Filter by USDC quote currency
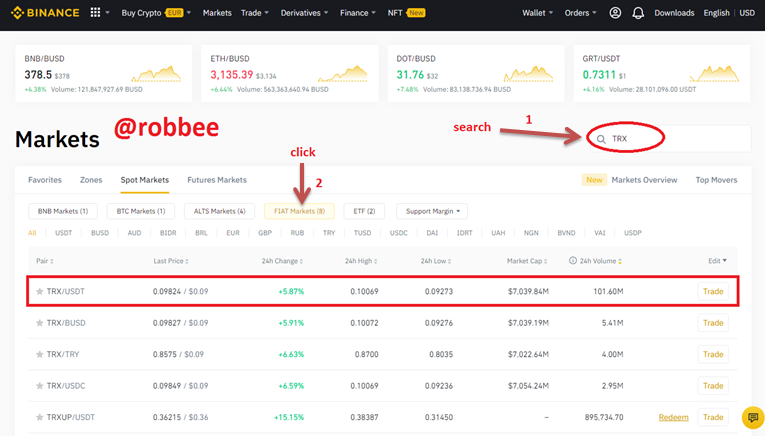The image size is (765, 437). [x=399, y=233]
